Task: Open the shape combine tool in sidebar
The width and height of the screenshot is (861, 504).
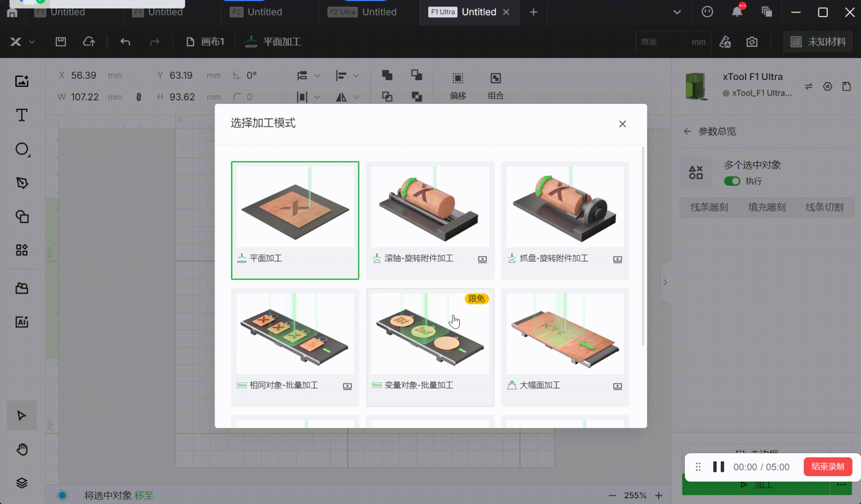Action: click(22, 216)
